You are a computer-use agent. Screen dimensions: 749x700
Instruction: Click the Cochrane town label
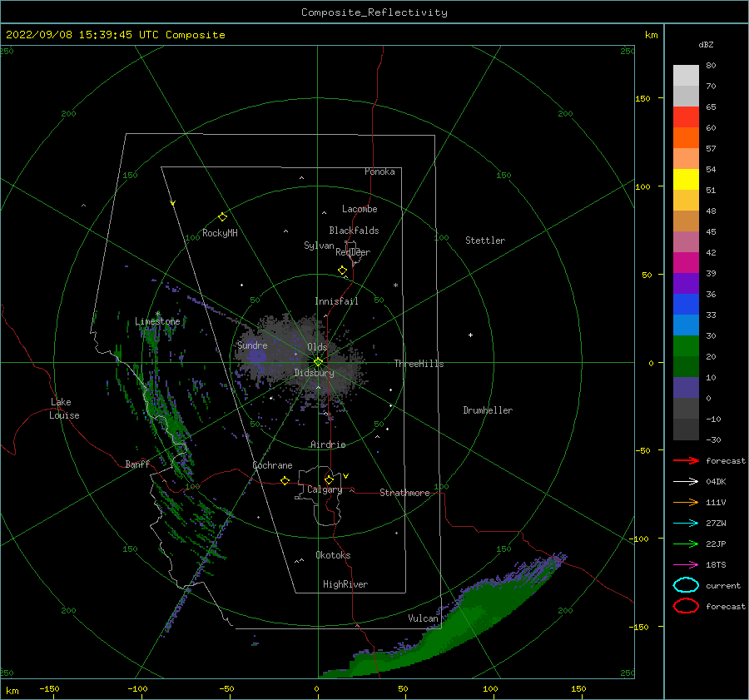(272, 465)
